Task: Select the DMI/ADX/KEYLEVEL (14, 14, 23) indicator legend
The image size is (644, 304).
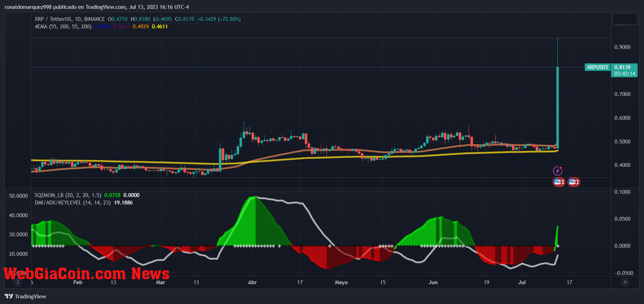Action: pos(73,203)
